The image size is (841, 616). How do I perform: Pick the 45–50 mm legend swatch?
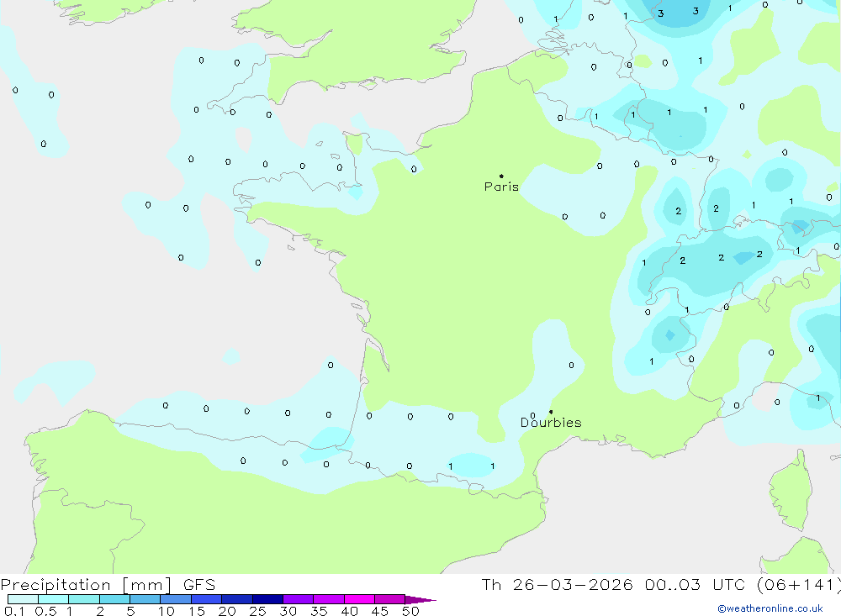(390, 599)
